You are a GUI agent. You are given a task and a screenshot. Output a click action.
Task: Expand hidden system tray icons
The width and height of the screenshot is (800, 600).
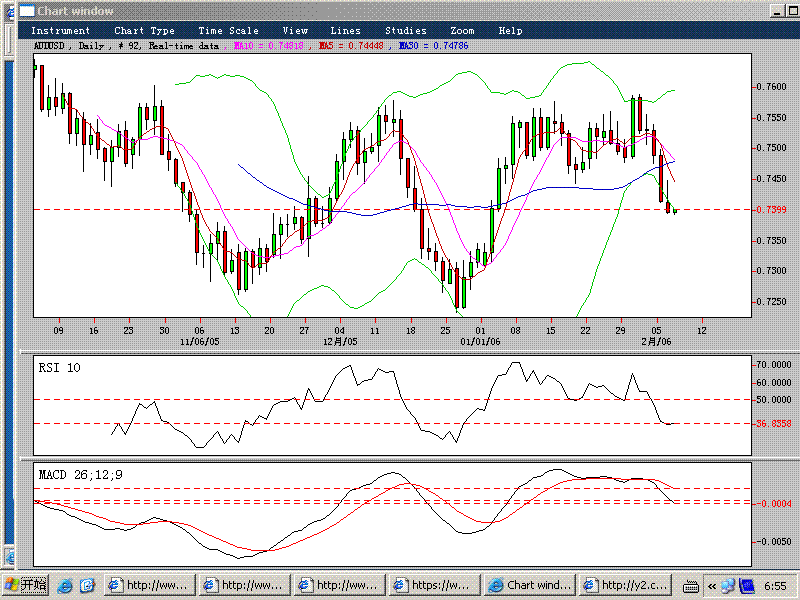coord(712,584)
